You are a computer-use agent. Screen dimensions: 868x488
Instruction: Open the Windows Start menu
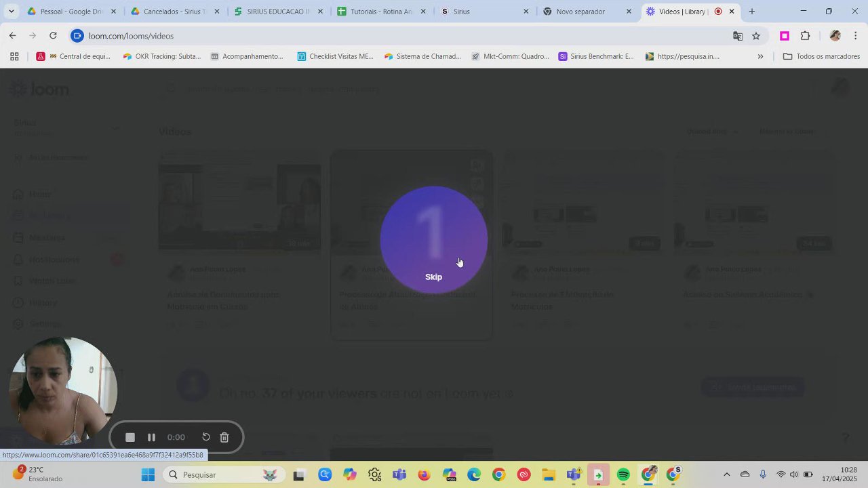(x=148, y=474)
